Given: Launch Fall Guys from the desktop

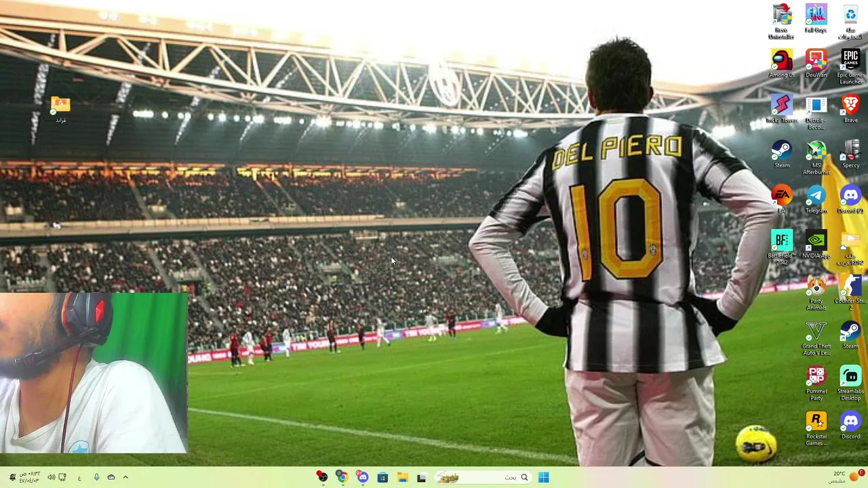Looking at the screenshot, I should [x=816, y=19].
